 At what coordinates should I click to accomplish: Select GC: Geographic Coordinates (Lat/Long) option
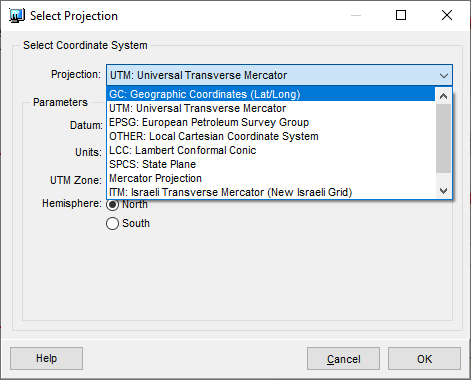(x=271, y=94)
